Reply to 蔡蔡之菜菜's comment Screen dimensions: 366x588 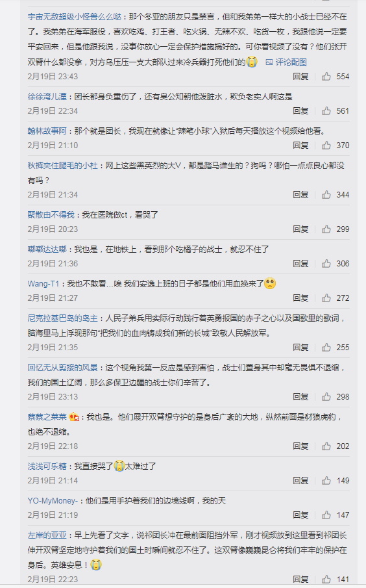click(301, 446)
